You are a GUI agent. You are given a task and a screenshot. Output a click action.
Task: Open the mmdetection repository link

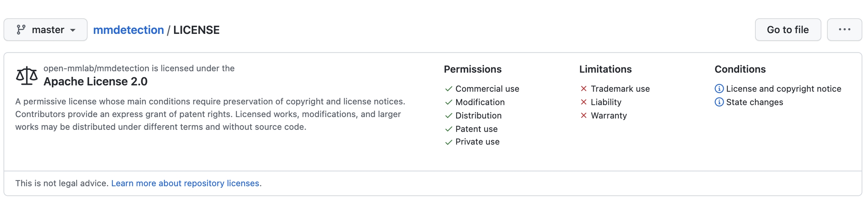coord(128,30)
